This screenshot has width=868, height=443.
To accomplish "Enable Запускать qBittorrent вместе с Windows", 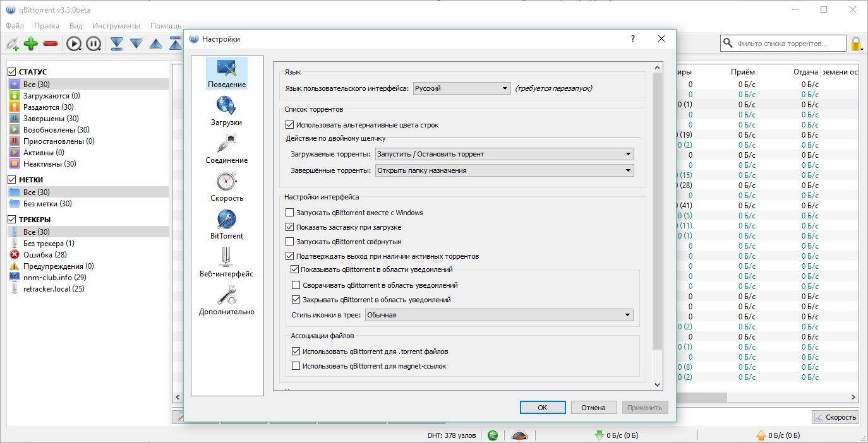I will click(x=290, y=213).
